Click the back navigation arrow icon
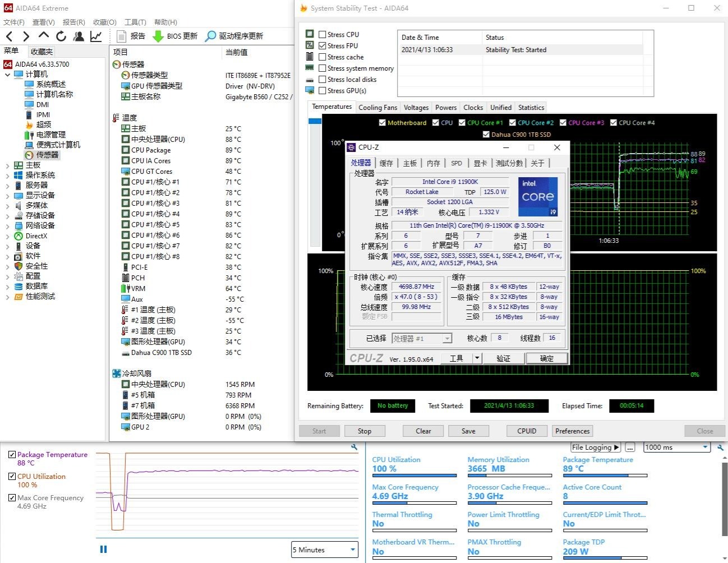Screen dimensions: 728x563 pyautogui.click(x=9, y=35)
